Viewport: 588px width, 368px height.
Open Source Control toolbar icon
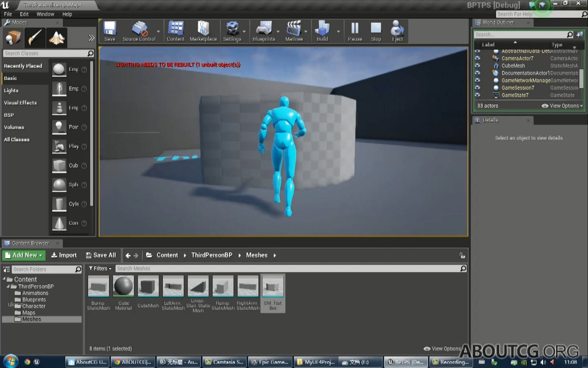pos(139,31)
